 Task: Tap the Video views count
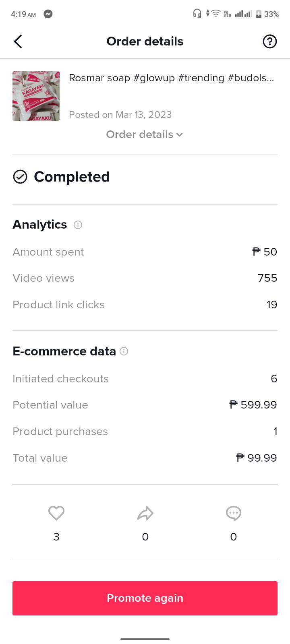coord(267,278)
